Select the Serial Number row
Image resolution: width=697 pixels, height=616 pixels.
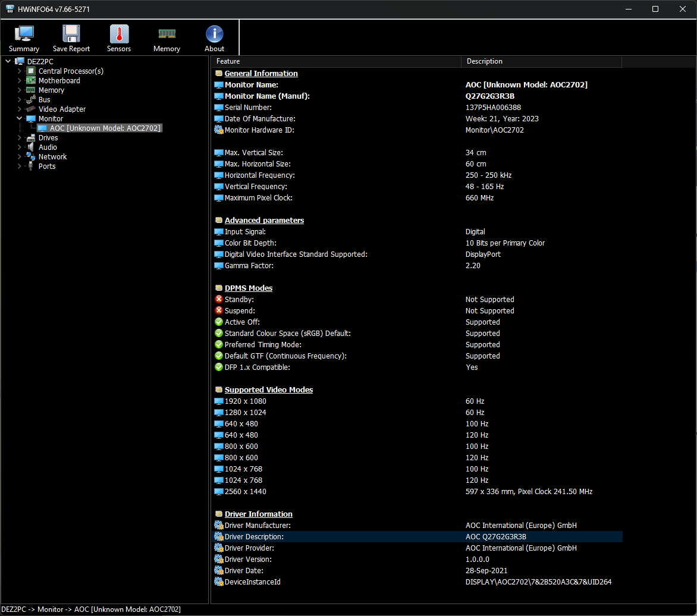point(418,107)
